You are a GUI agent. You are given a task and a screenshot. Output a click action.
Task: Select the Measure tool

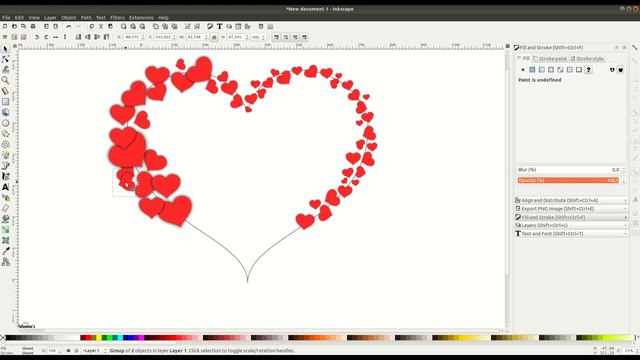coord(5,91)
